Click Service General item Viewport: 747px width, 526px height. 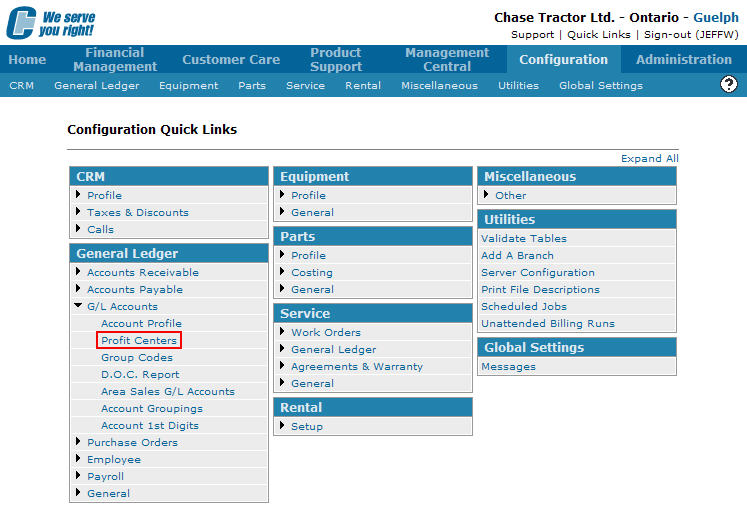click(x=312, y=384)
